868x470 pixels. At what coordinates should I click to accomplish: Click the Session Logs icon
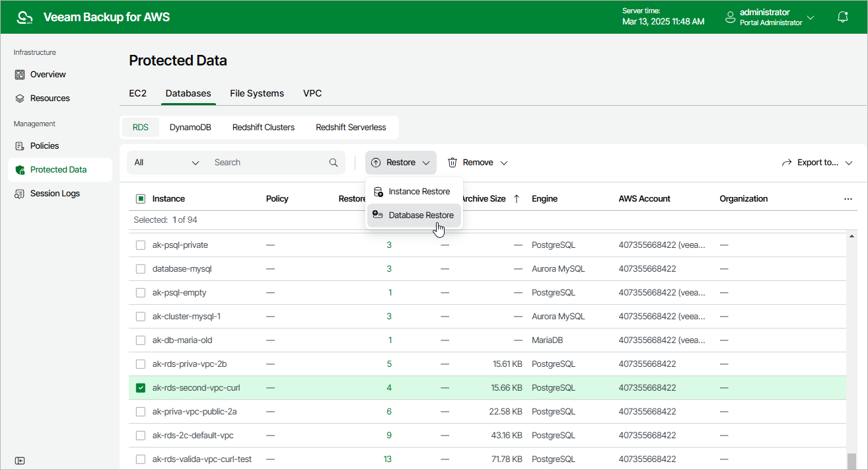(x=20, y=194)
